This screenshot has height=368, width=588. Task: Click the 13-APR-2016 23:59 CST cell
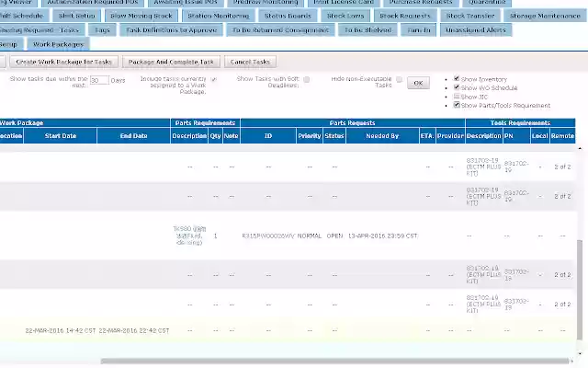pos(382,236)
